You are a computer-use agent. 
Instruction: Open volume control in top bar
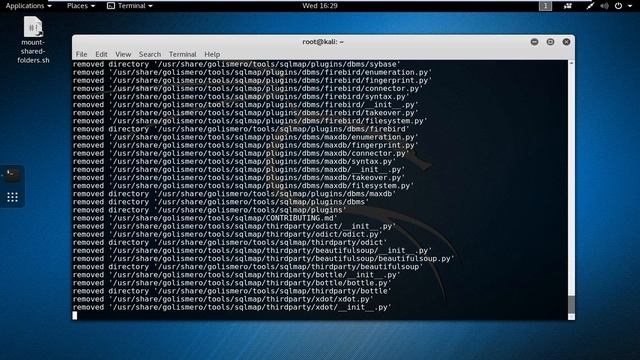point(604,6)
